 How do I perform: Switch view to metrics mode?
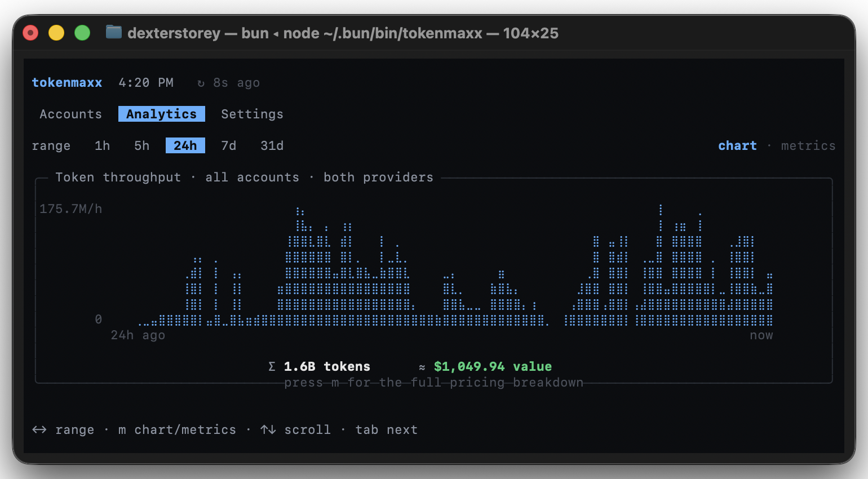(x=808, y=145)
